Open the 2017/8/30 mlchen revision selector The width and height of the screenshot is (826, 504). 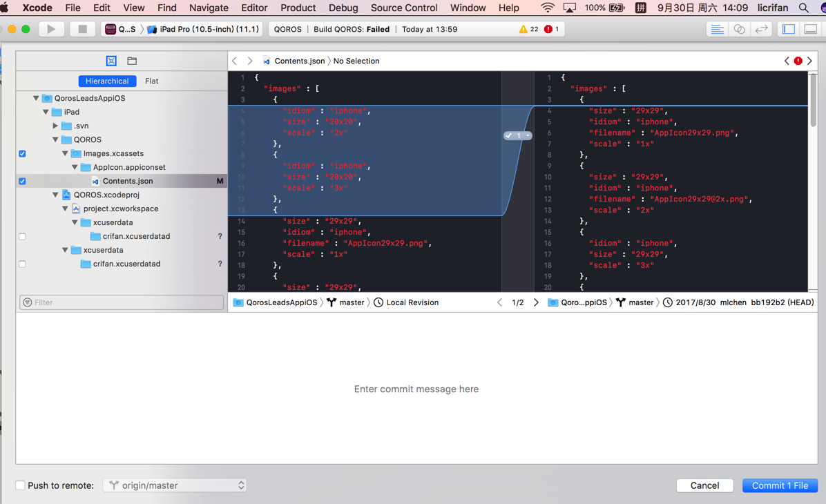pyautogui.click(x=738, y=302)
